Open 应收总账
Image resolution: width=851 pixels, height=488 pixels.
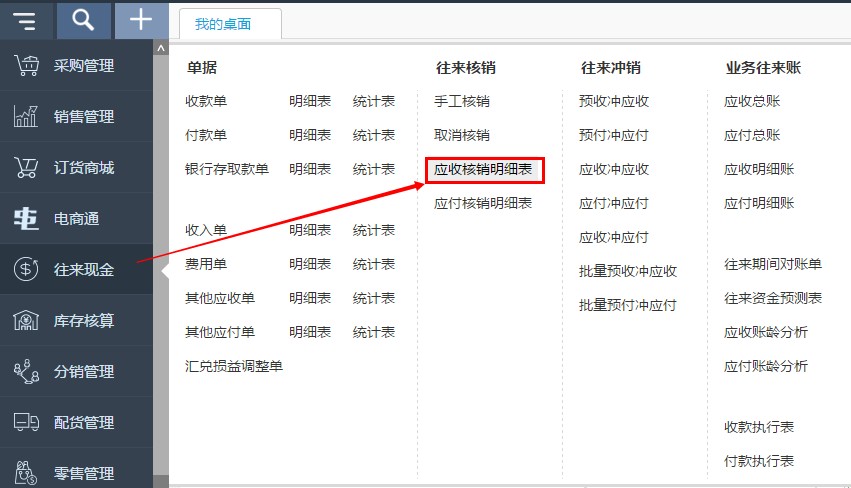tap(752, 102)
